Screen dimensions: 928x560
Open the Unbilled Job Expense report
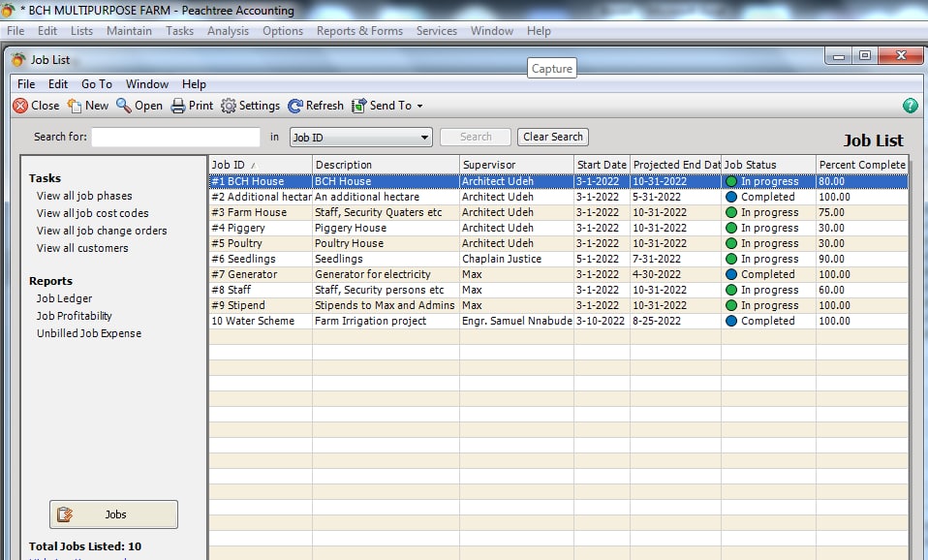click(89, 333)
